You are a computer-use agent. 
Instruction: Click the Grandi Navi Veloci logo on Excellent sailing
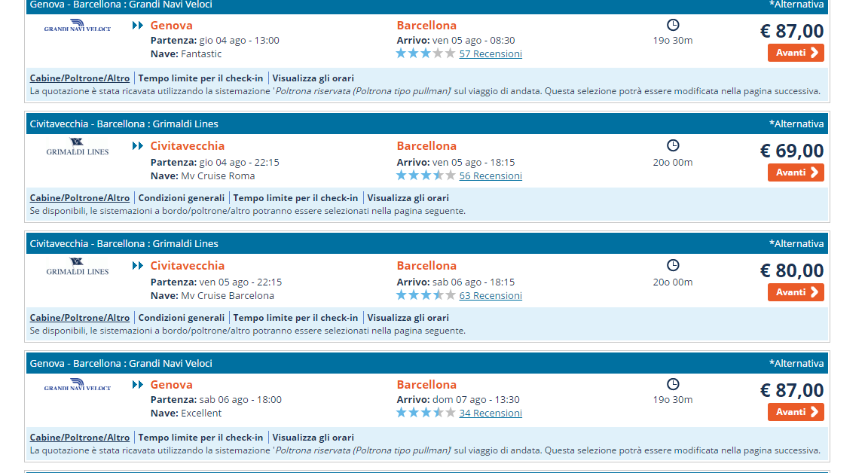coord(78,386)
